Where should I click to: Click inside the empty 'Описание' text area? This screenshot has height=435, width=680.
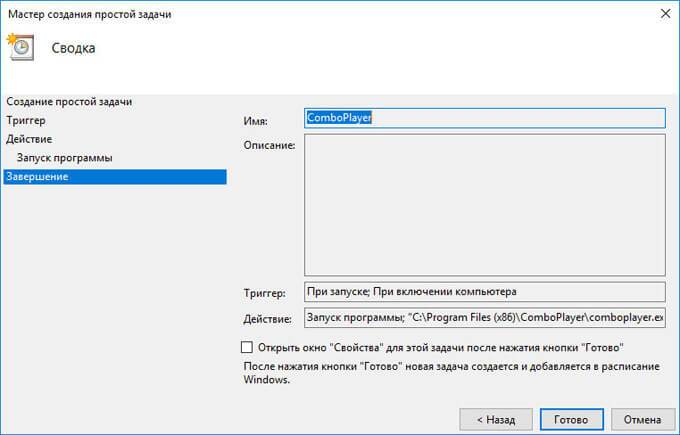coord(484,204)
